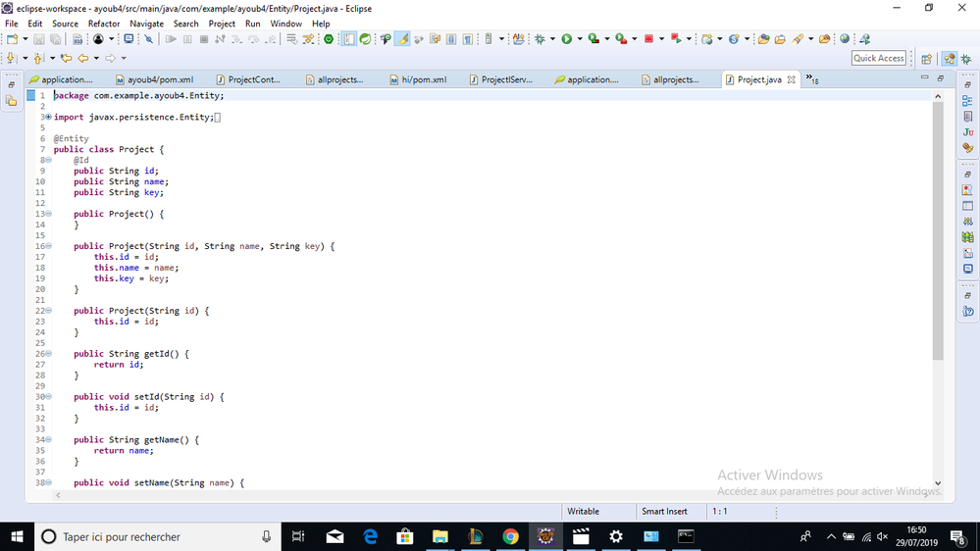Viewport: 980px width, 551px height.
Task: Click the Coverage run icon
Action: [593, 39]
